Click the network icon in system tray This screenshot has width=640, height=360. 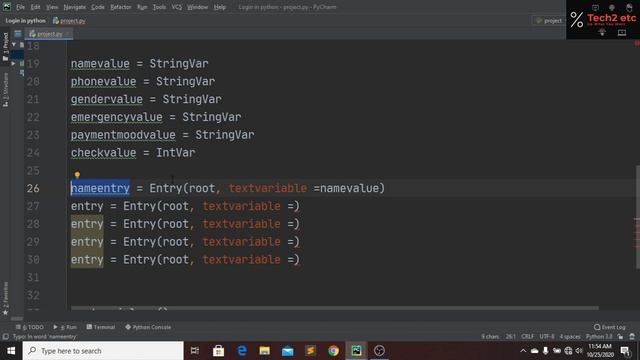(x=568, y=351)
